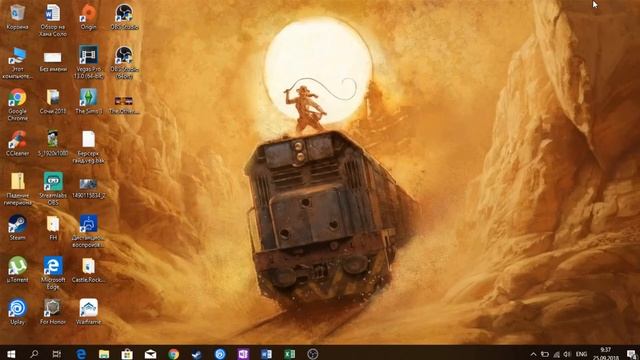640x360 pixels.
Task: Open the CCleaner desktop shortcut
Action: (x=17, y=143)
